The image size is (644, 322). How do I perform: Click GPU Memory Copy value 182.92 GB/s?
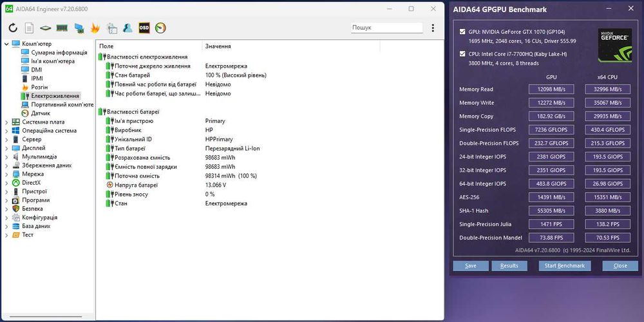coord(551,116)
